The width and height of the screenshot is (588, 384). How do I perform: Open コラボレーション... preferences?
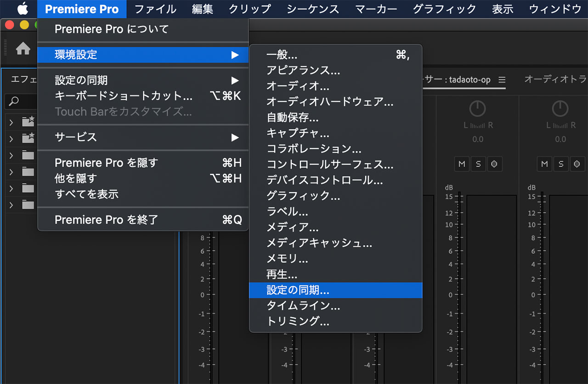coord(335,149)
